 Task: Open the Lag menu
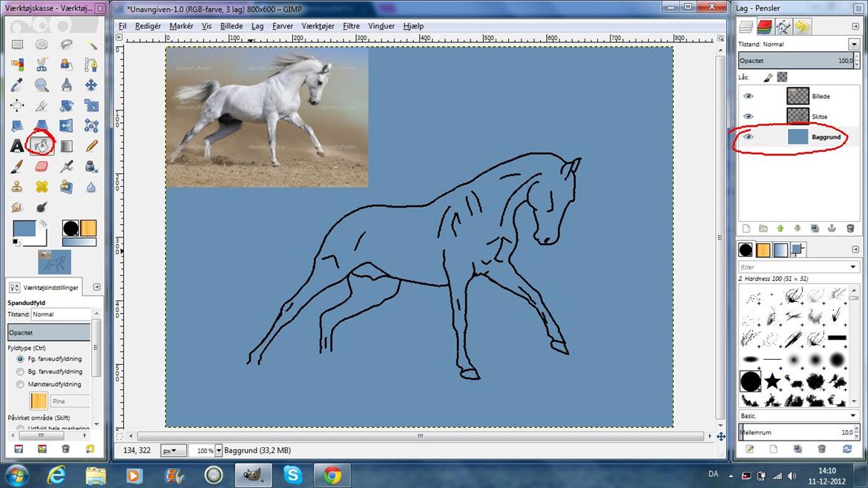click(x=257, y=26)
